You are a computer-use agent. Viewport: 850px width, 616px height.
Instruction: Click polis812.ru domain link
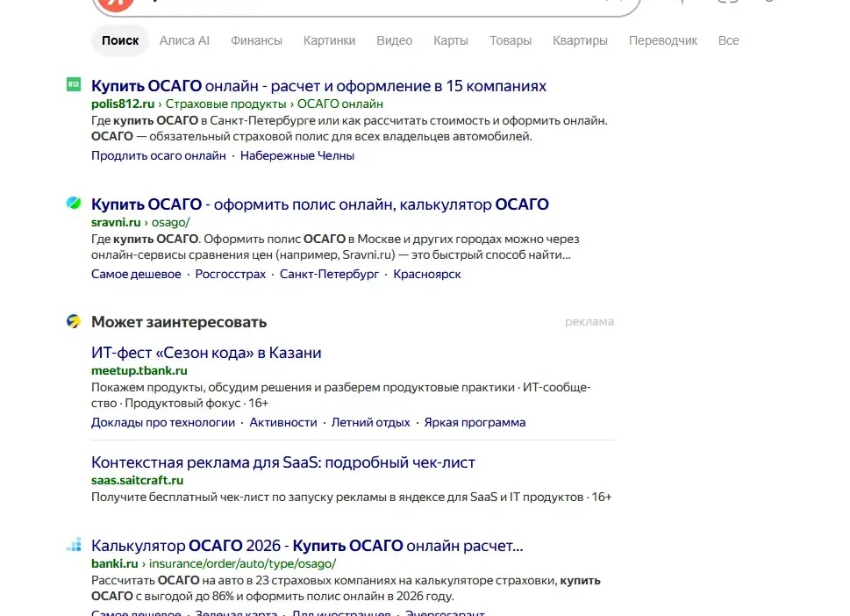(x=123, y=104)
